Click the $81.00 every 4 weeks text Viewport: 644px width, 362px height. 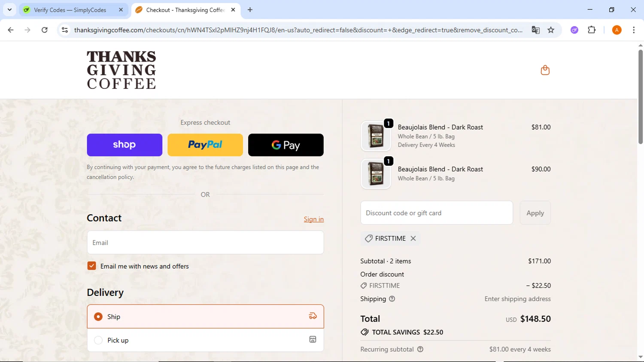pos(520,349)
